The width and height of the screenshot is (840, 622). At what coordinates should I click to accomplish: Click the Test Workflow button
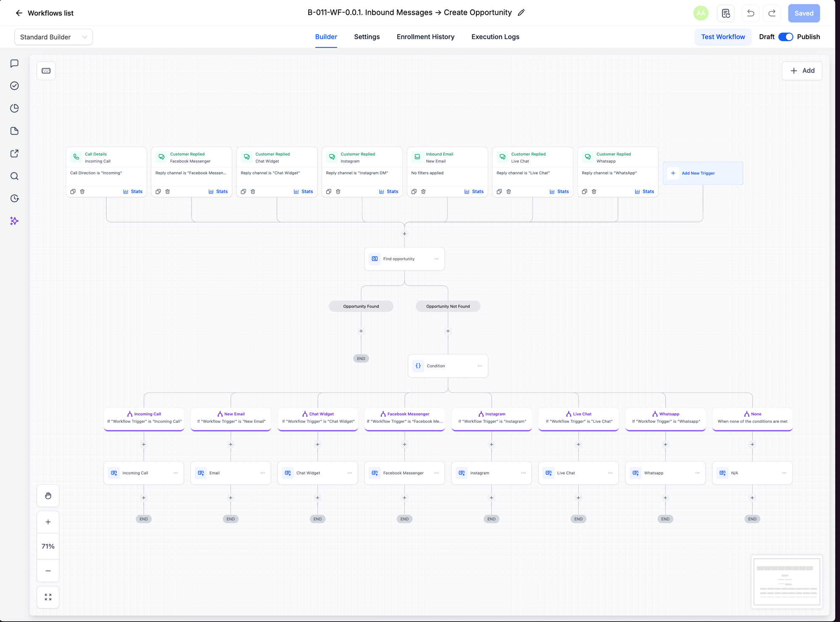723,37
